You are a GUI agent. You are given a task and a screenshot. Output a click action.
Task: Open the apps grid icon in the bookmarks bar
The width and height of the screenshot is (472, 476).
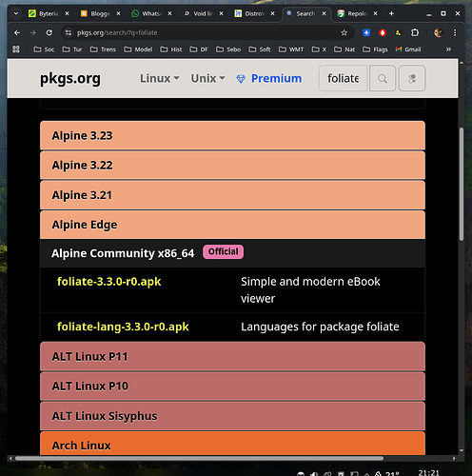pyautogui.click(x=16, y=50)
